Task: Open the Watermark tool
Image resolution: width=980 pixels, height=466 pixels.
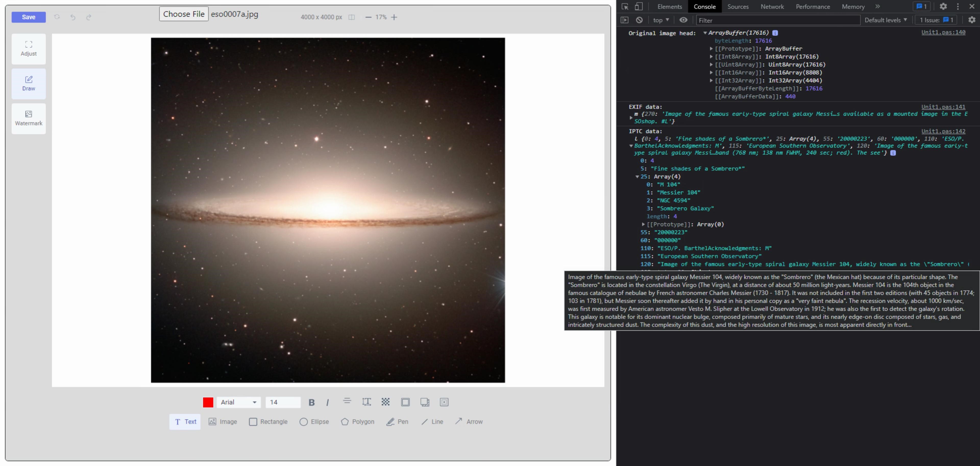Action: [29, 118]
